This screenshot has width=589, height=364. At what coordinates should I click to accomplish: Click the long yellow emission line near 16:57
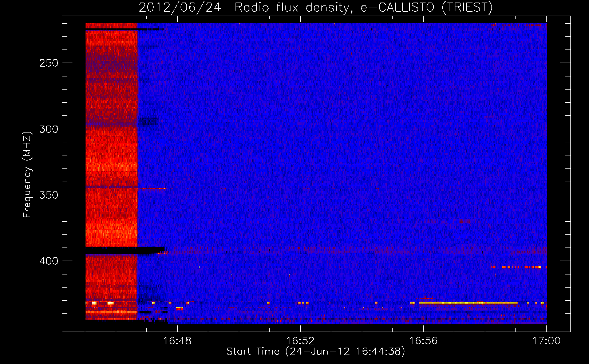pyautogui.click(x=468, y=303)
